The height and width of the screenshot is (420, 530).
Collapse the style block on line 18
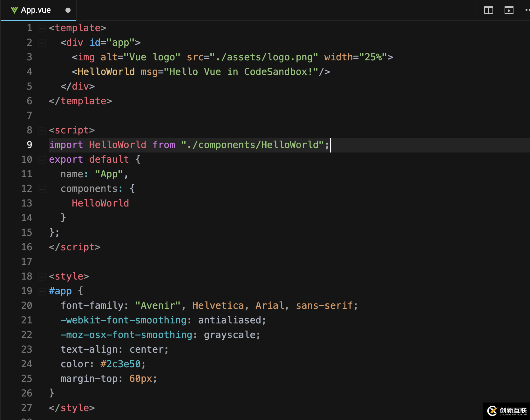[42, 277]
